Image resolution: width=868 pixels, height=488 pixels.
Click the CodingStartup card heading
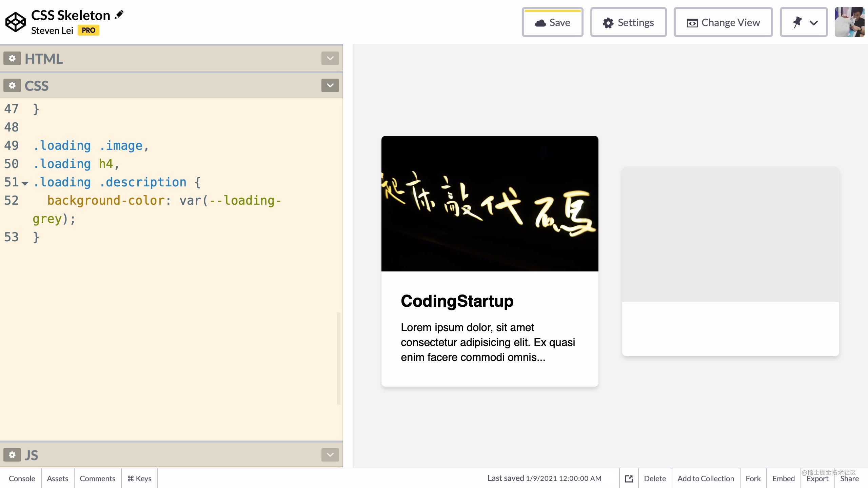(457, 301)
